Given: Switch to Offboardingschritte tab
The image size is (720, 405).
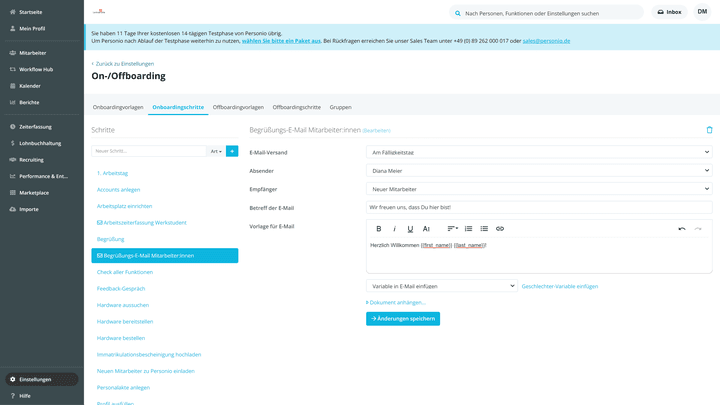Looking at the screenshot, I should [x=297, y=107].
